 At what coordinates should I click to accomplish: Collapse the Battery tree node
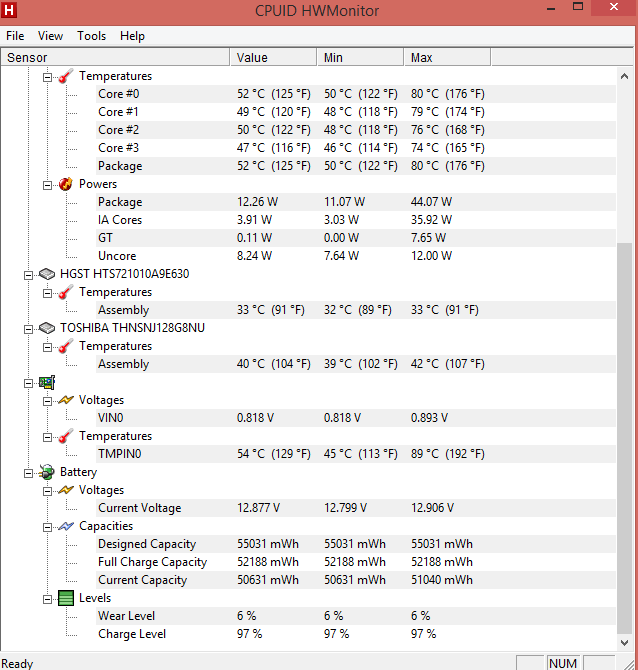[x=28, y=472]
